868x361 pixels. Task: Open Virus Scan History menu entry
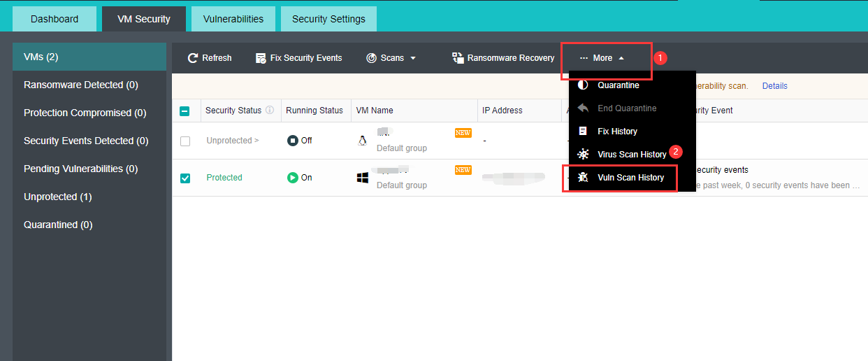[x=632, y=155]
